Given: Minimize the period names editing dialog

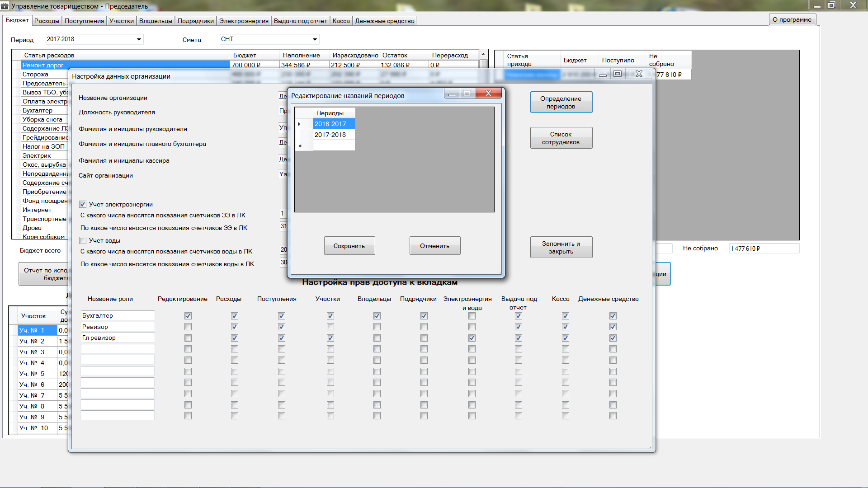Looking at the screenshot, I should [x=452, y=93].
